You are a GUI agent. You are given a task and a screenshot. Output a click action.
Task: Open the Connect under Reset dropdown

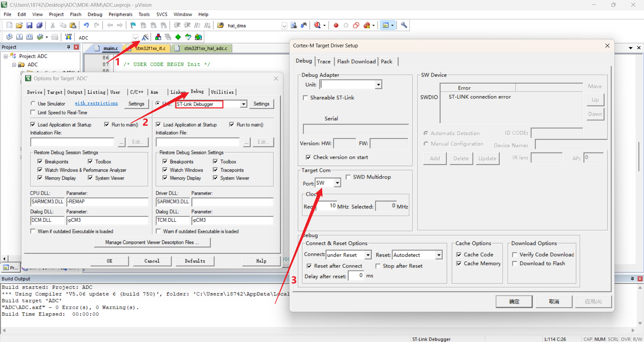(x=368, y=255)
